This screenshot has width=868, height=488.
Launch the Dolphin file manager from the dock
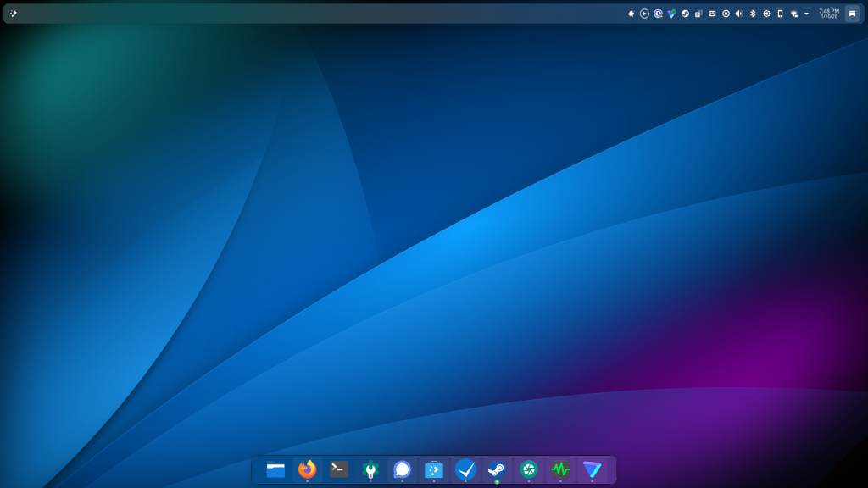coord(275,469)
